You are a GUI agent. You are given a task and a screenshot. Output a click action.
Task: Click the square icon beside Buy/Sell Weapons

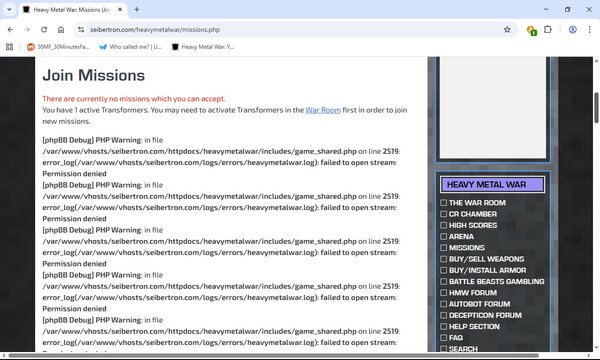pos(443,259)
